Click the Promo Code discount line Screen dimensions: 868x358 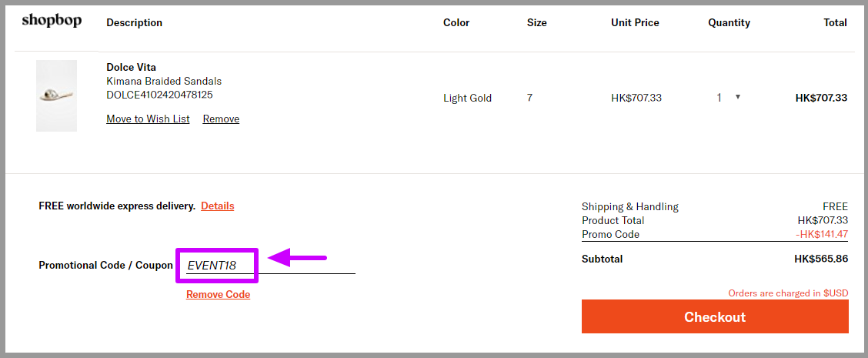coord(715,234)
